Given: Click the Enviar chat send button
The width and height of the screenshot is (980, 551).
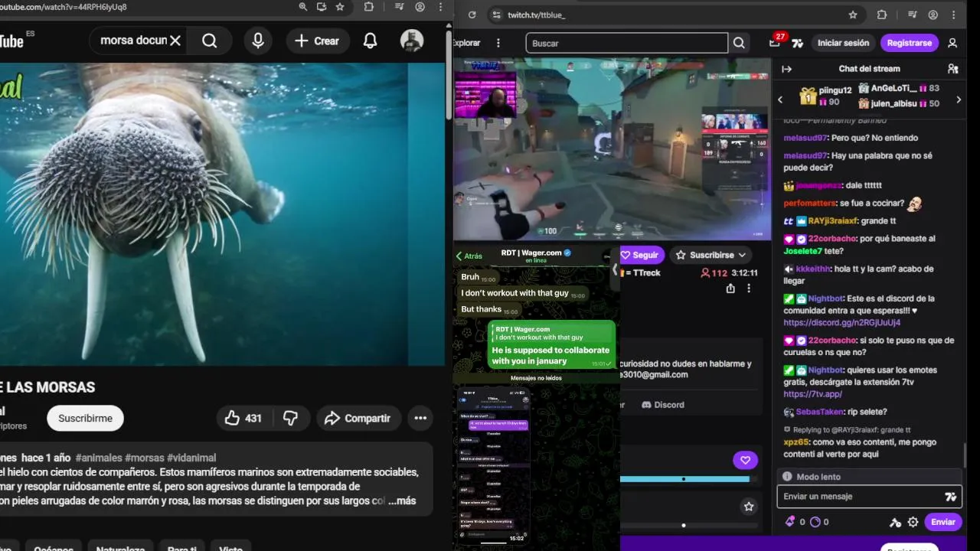Looking at the screenshot, I should (942, 522).
